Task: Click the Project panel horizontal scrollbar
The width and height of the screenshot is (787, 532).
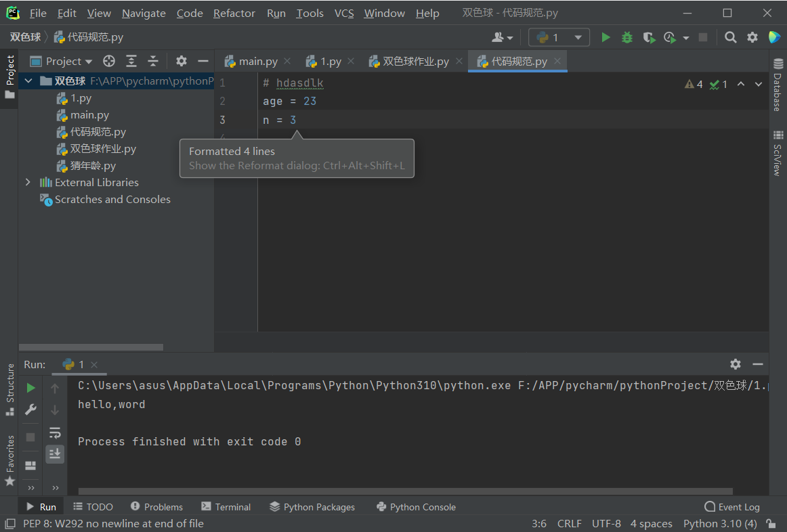Action: 91,347
